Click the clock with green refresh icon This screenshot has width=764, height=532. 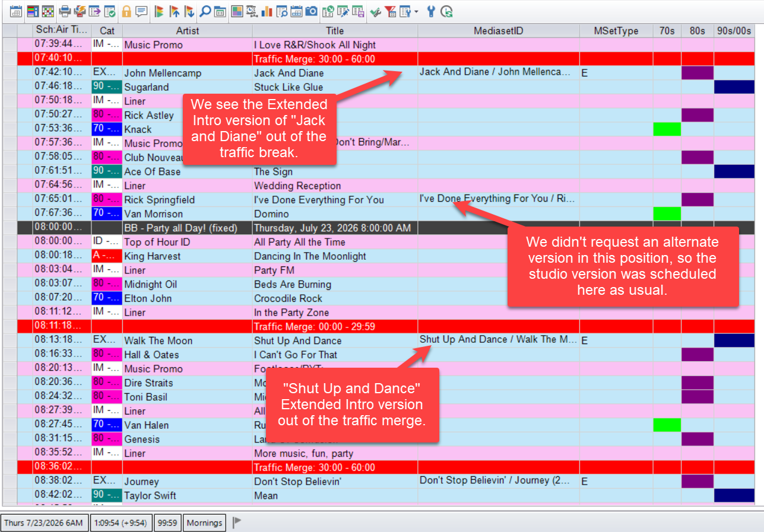point(446,11)
